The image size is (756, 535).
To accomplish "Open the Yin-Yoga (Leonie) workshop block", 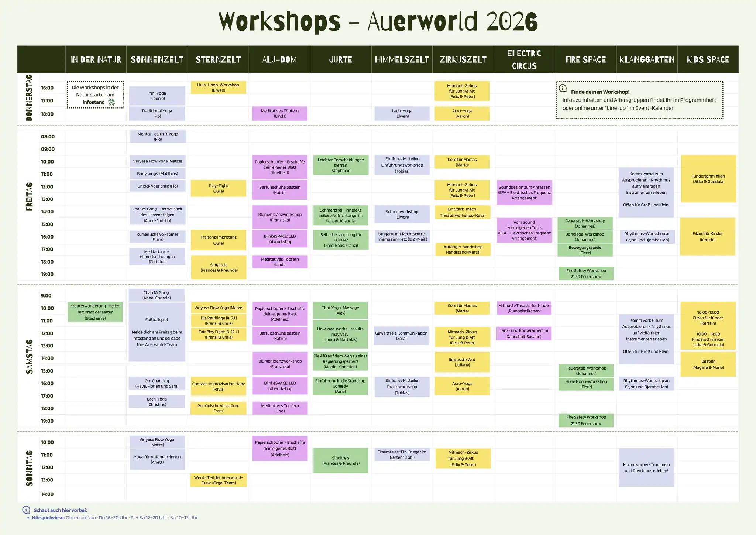I will click(x=157, y=96).
